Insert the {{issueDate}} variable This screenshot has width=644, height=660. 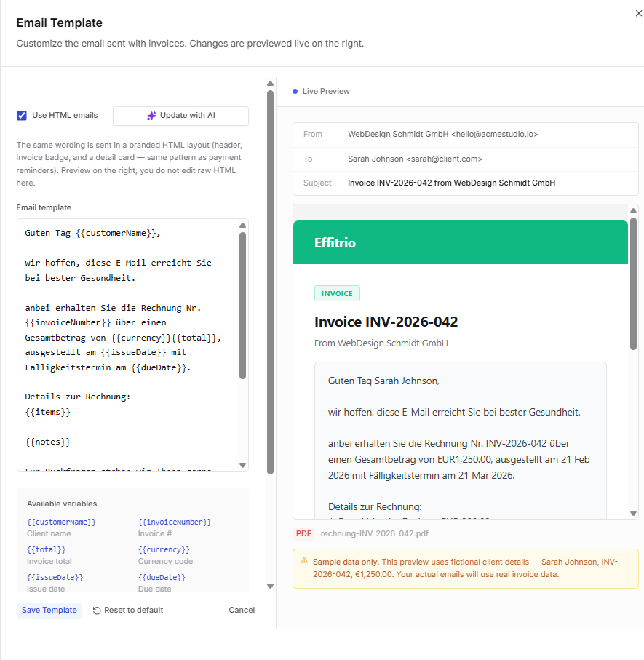(x=55, y=578)
